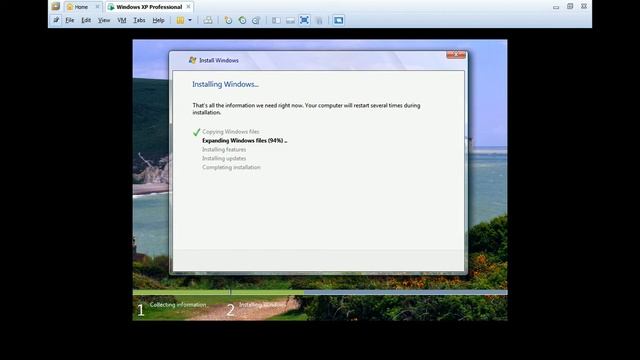Close the Windows XP Professional tab
640x360 pixels.
click(x=188, y=7)
